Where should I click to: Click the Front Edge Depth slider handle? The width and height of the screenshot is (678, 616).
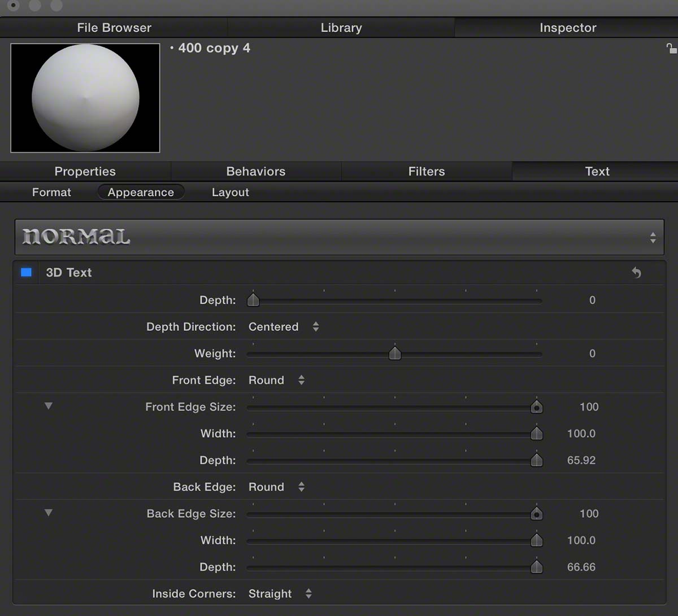[x=537, y=460]
